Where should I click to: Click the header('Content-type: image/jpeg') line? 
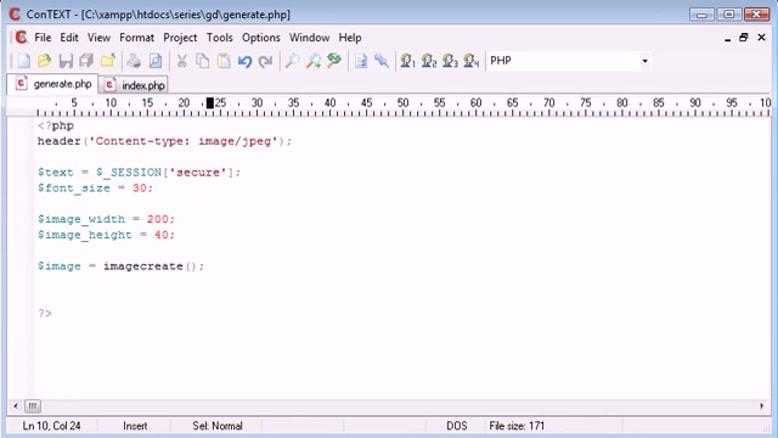point(165,141)
